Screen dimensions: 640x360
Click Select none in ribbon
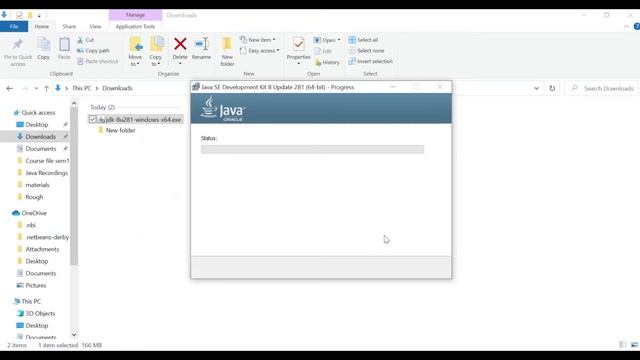(367, 51)
